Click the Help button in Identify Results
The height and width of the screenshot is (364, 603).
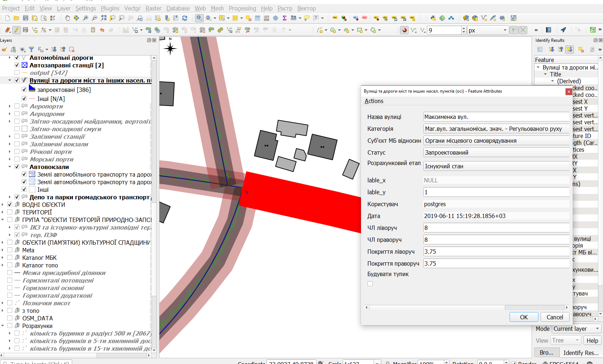point(592,341)
